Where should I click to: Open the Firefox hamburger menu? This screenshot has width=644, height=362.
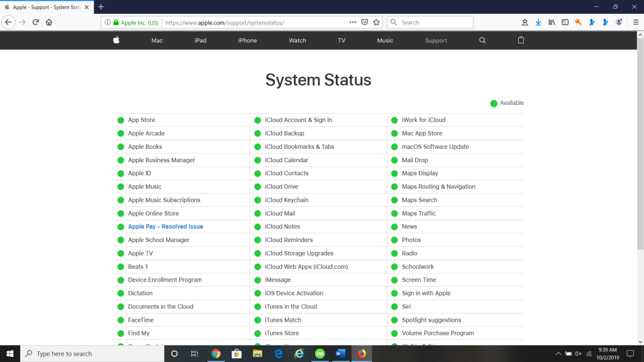tap(635, 22)
